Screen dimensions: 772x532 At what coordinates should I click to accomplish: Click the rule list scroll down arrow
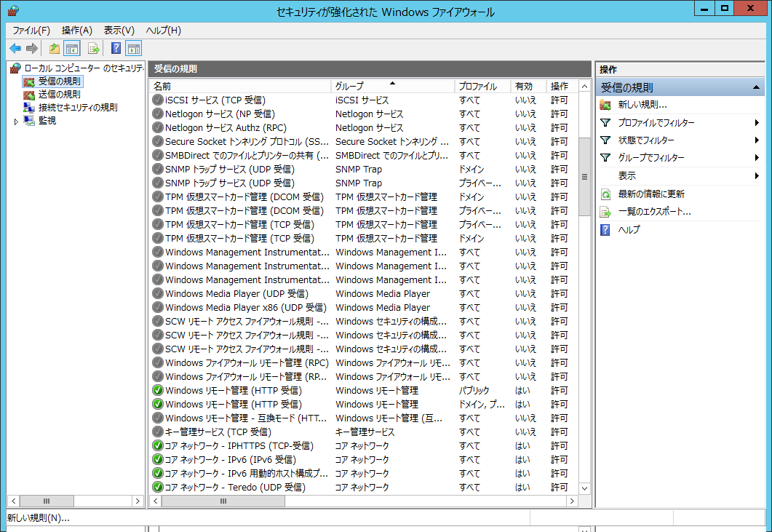coord(584,488)
